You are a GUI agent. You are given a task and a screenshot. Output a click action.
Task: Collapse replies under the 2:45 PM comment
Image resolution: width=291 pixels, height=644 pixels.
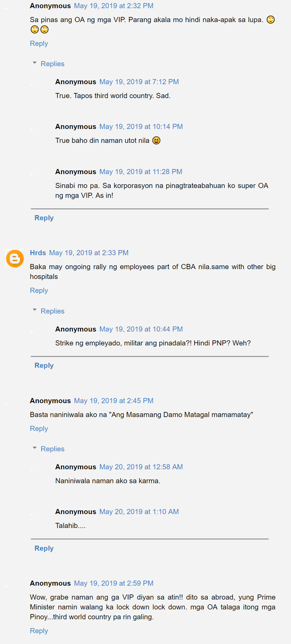coord(48,449)
